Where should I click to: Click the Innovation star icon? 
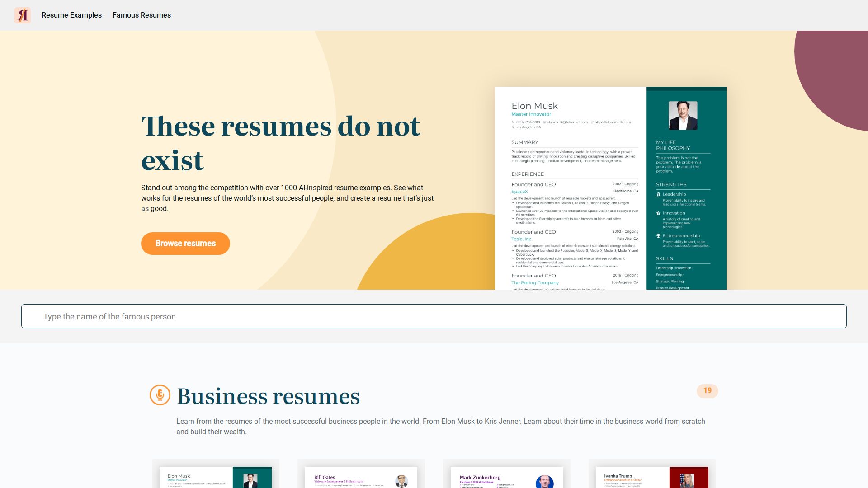658,213
